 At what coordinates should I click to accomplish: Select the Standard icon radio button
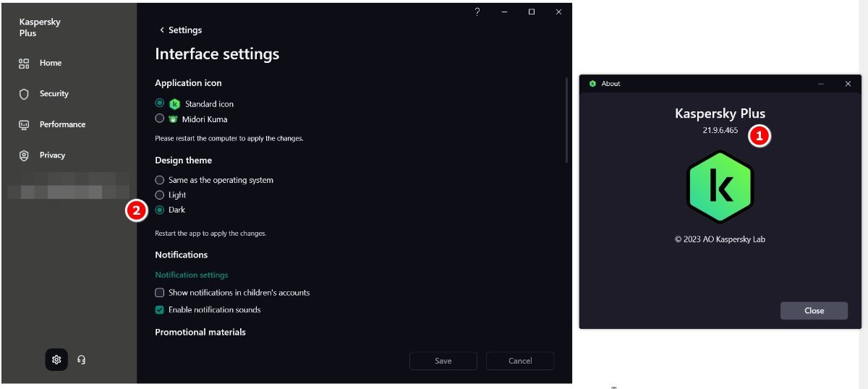pos(160,103)
